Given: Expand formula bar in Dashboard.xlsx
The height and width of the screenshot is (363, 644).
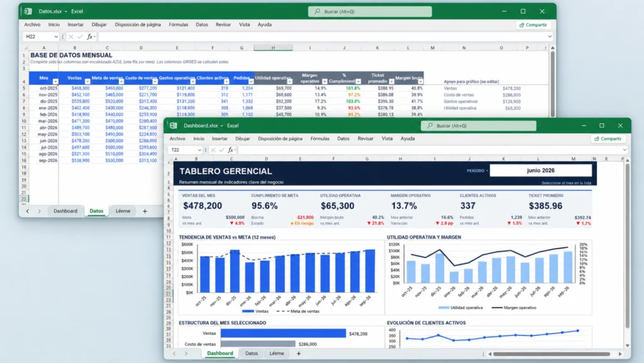Looking at the screenshot, I should tap(625, 150).
